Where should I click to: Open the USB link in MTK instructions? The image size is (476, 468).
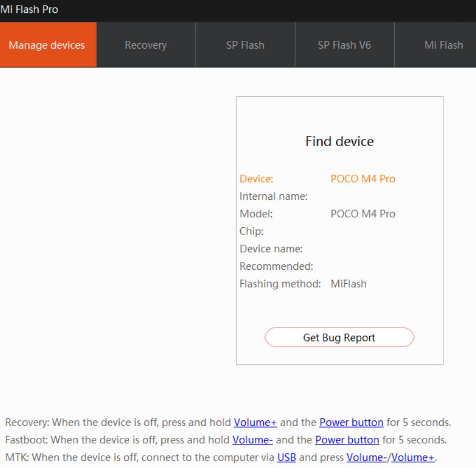coord(287,457)
